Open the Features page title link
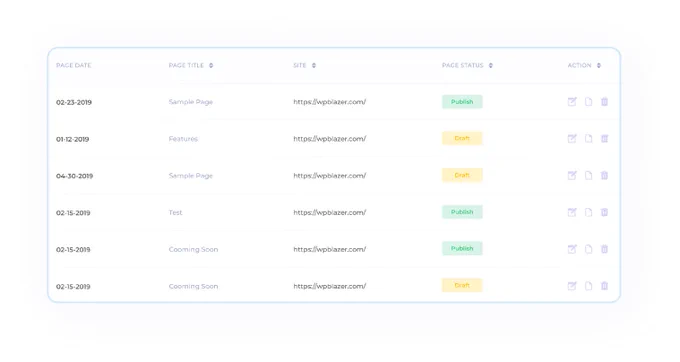Viewport: 680px width, 362px height. tap(183, 139)
